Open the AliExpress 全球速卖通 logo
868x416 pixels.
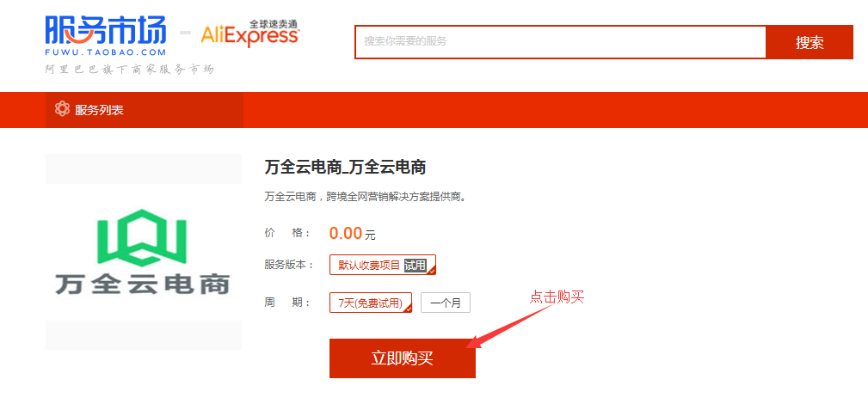[250, 33]
